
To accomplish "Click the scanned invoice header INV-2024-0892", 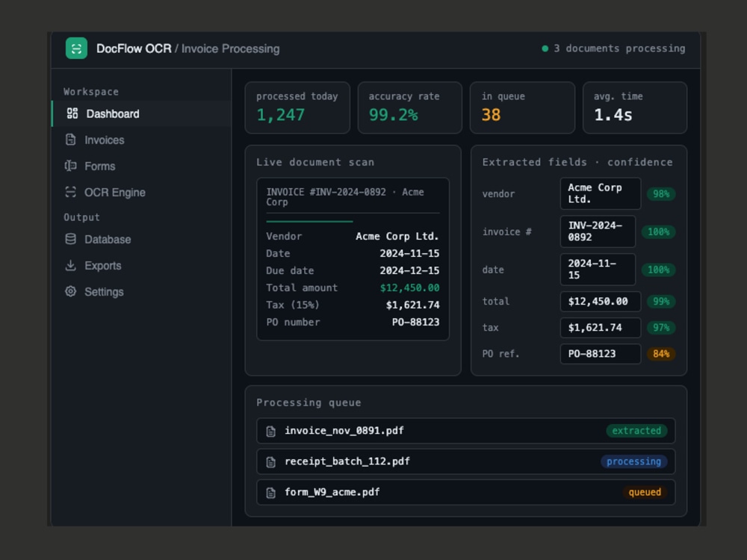I will (345, 197).
